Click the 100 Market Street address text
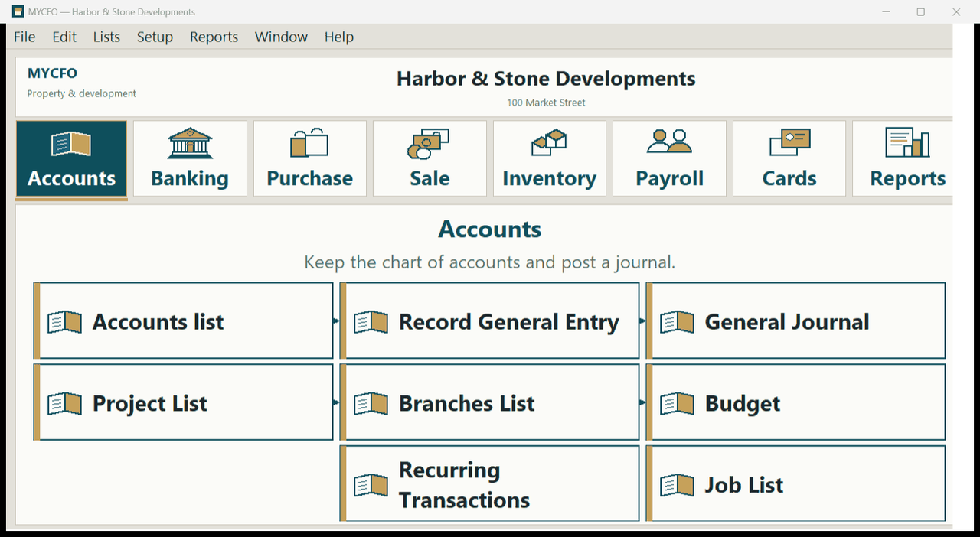Viewport: 980px width, 537px height. [x=546, y=103]
